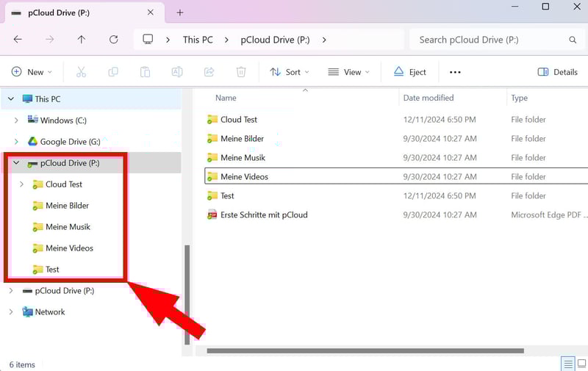Viewport: 588px width, 371px height.
Task: Open the New dropdown menu
Action: coord(32,72)
